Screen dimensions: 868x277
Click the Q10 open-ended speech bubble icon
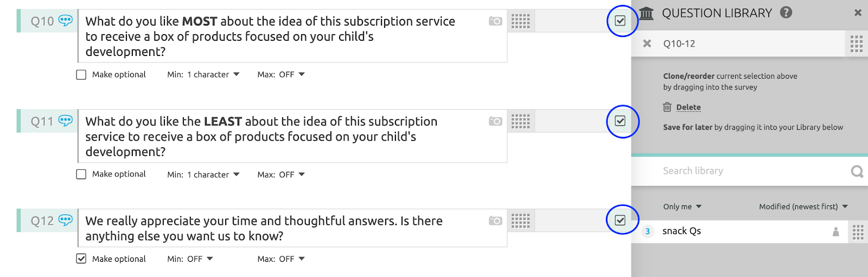pos(66,21)
